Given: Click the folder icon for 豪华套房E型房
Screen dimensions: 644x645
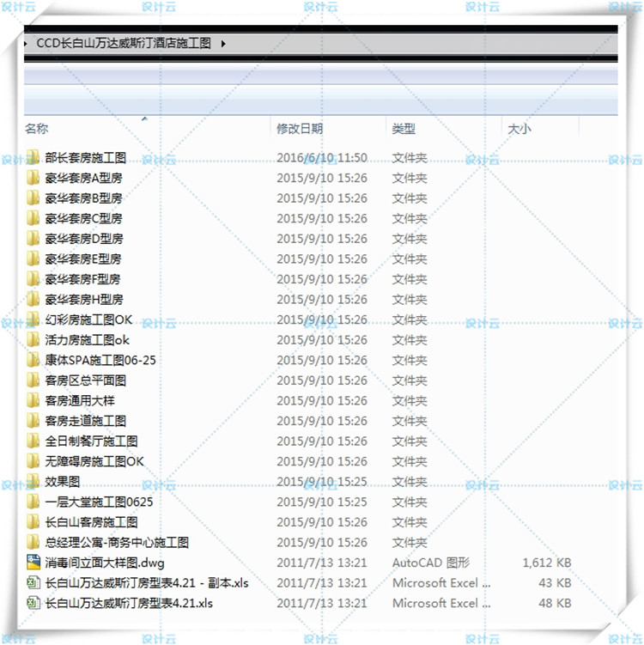Looking at the screenshot, I should [x=33, y=259].
